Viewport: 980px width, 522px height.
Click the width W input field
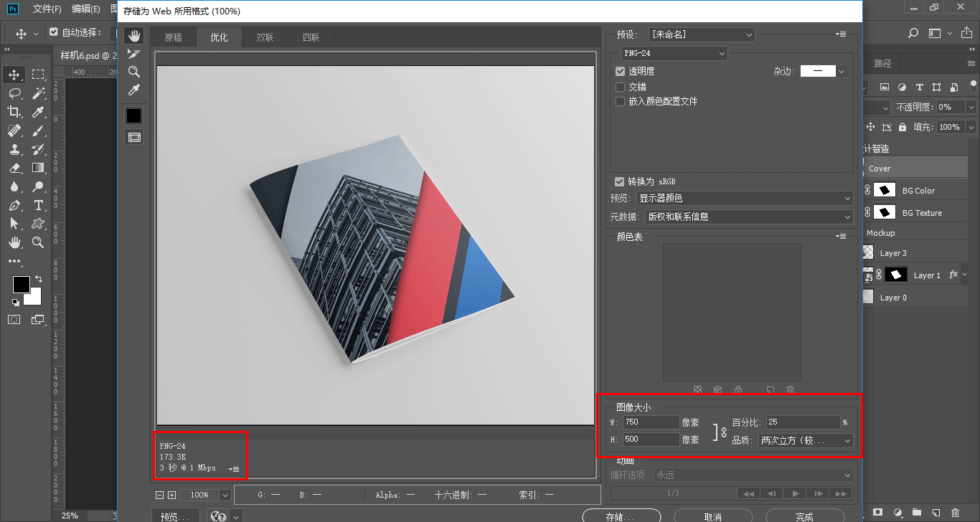(x=650, y=422)
